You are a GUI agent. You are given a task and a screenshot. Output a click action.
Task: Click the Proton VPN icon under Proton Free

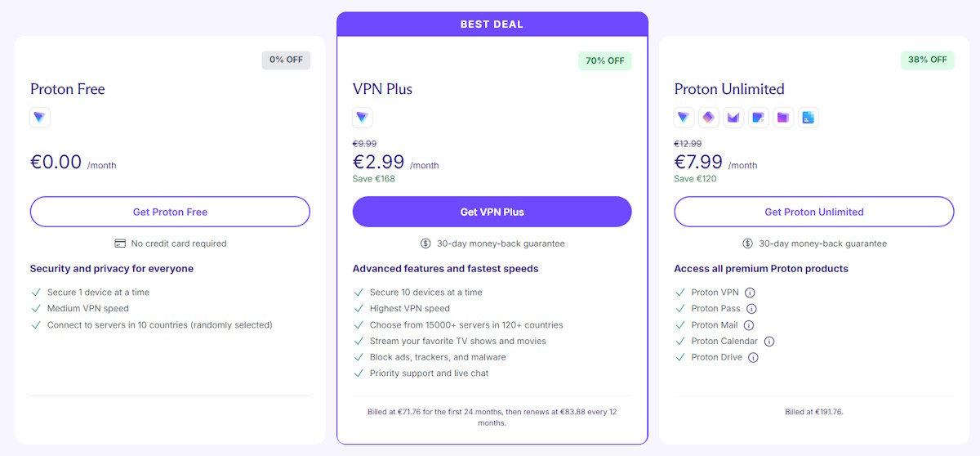(x=40, y=118)
